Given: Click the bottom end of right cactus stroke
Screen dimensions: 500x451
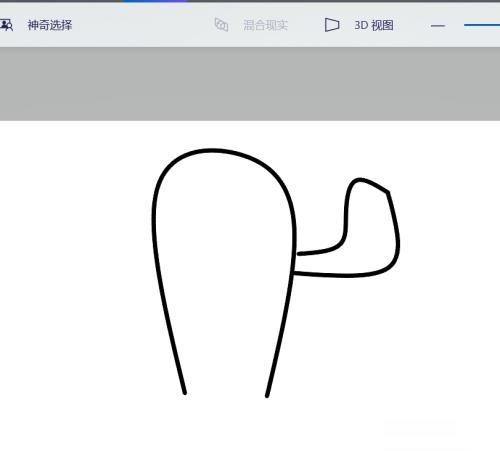Looking at the screenshot, I should (x=267, y=395).
